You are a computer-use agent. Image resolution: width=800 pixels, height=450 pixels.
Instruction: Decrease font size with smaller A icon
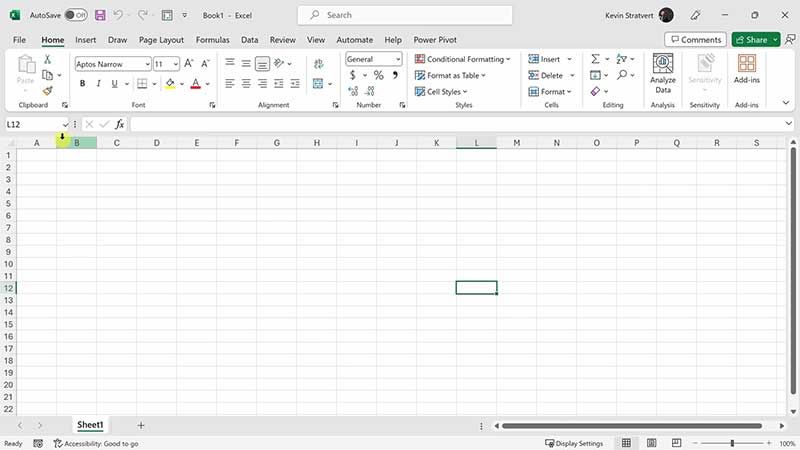(205, 63)
